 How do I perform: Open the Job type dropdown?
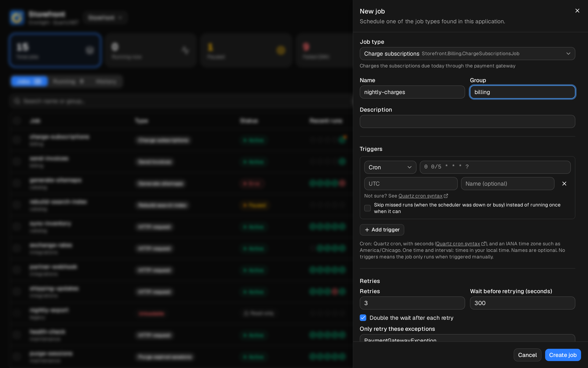point(467,54)
